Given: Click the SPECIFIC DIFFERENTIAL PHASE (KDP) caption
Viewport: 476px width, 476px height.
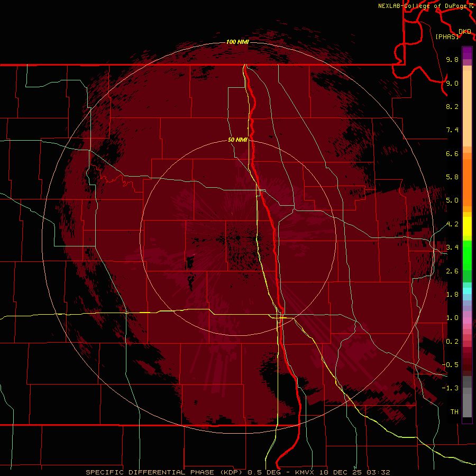Looking at the screenshot, I should point(166,472).
